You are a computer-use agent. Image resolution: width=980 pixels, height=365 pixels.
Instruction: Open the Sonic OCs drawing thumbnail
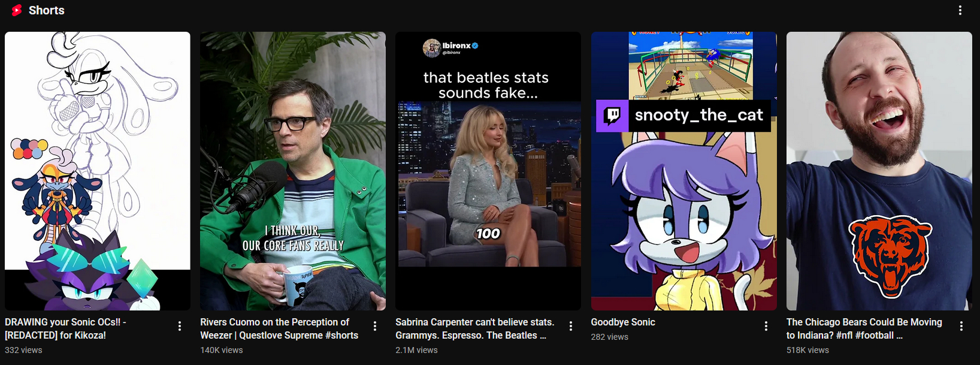pyautogui.click(x=98, y=171)
